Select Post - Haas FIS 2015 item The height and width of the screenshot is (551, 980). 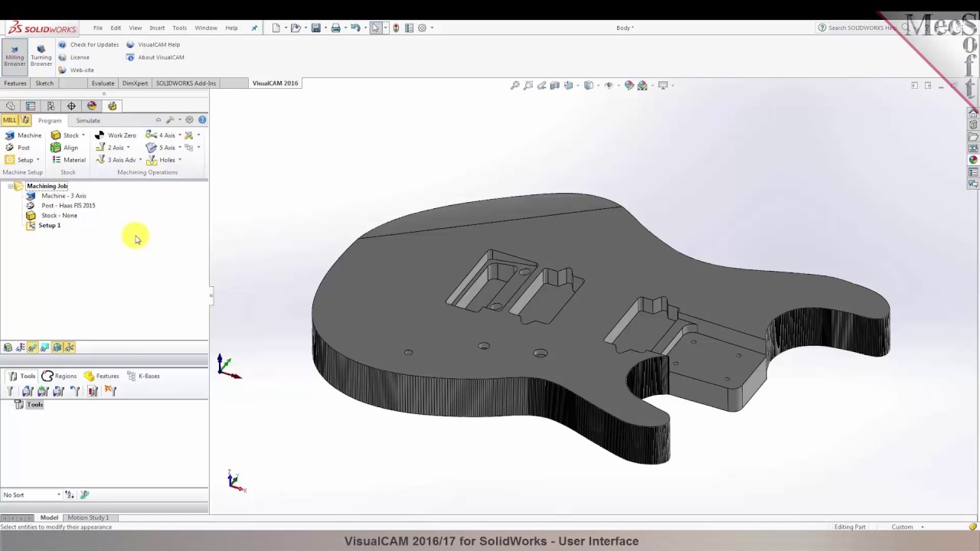click(68, 205)
